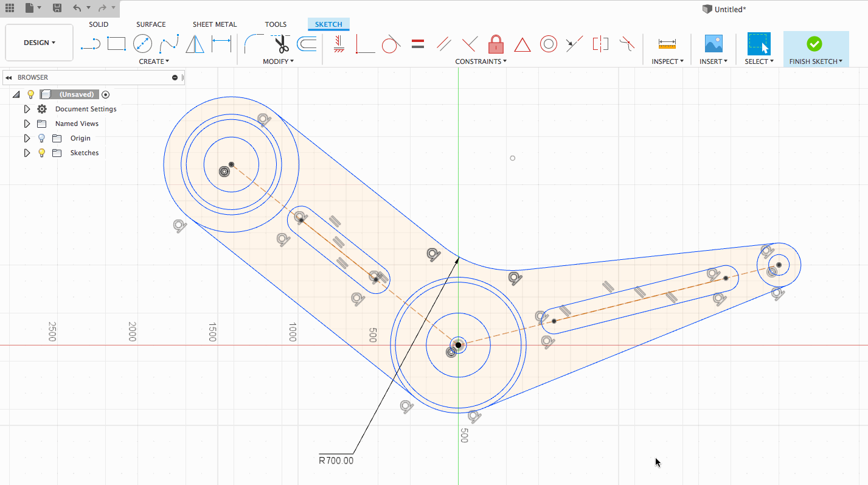
Task: Select the Line sketch tool
Action: point(91,44)
